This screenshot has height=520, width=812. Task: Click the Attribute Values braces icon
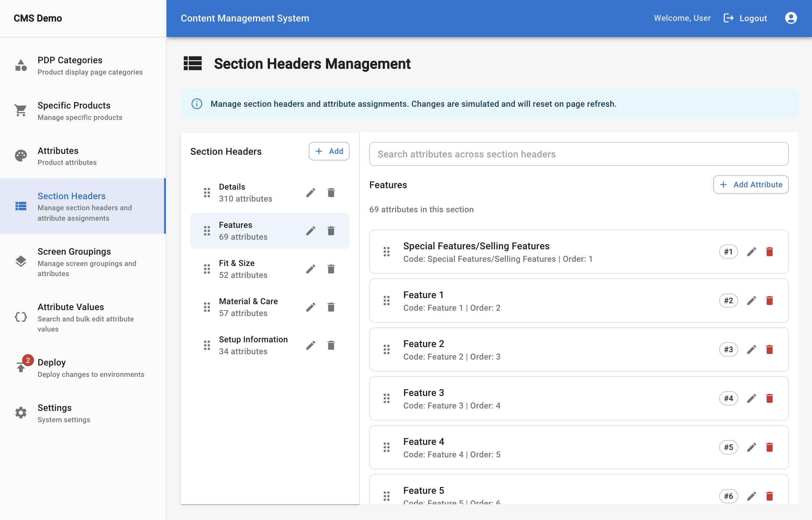[x=21, y=317]
